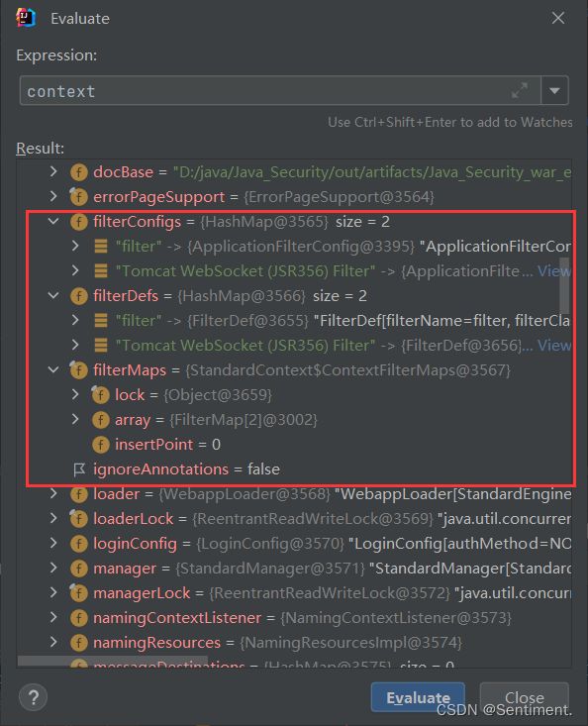Click the loginConfig field icon

(x=79, y=544)
